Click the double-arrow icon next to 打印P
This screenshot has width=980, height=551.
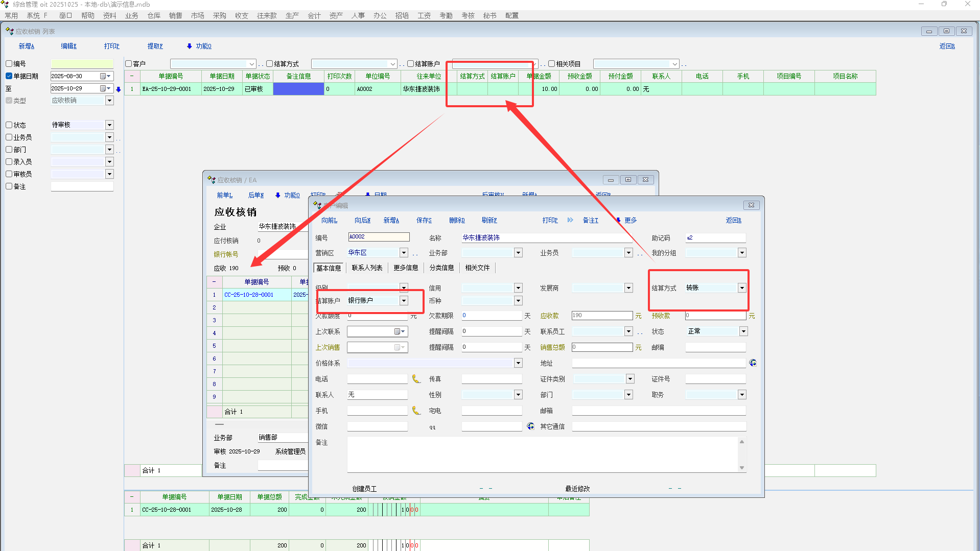click(x=570, y=220)
